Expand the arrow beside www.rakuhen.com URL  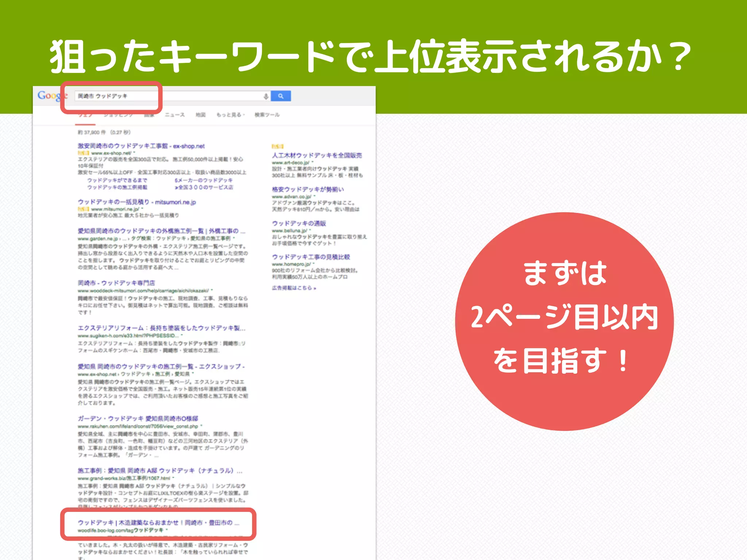201,426
